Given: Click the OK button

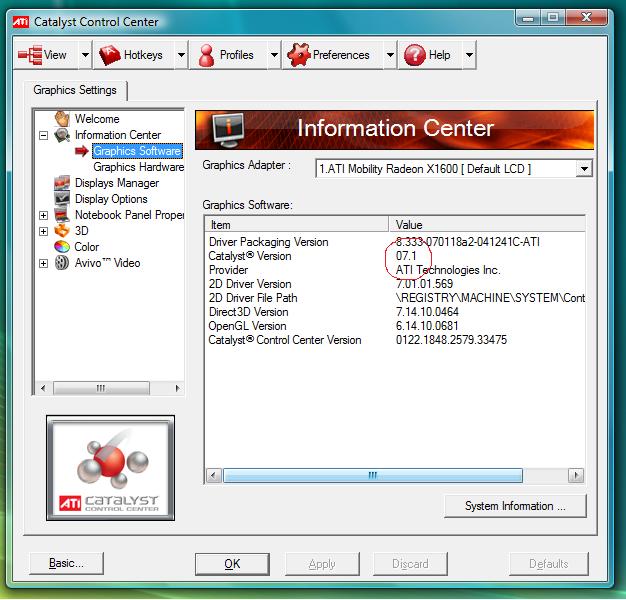Looking at the screenshot, I should [x=232, y=564].
